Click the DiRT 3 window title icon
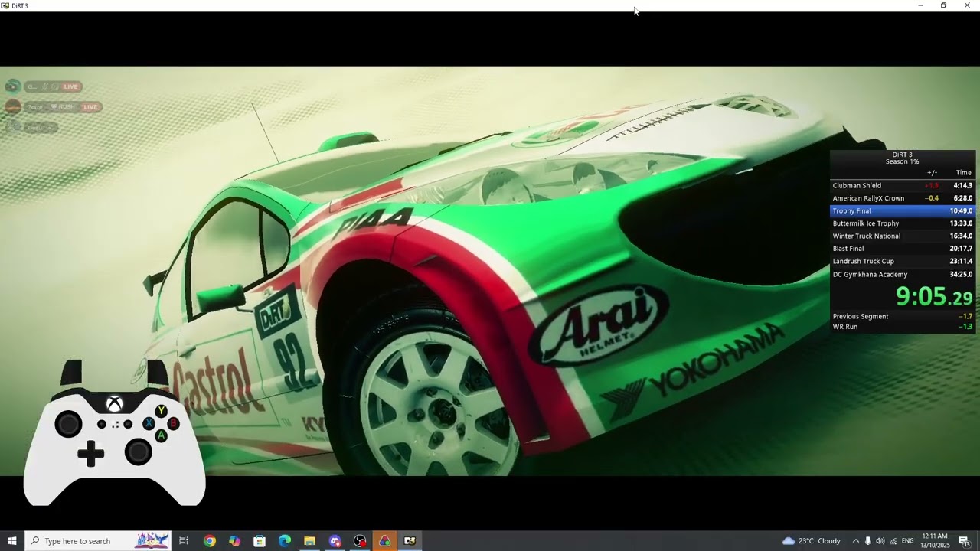The height and width of the screenshot is (551, 980). pyautogui.click(x=5, y=5)
